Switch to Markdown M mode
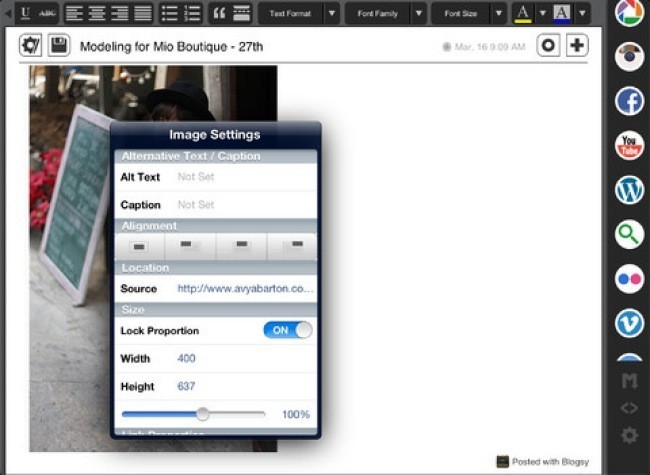 tap(629, 381)
